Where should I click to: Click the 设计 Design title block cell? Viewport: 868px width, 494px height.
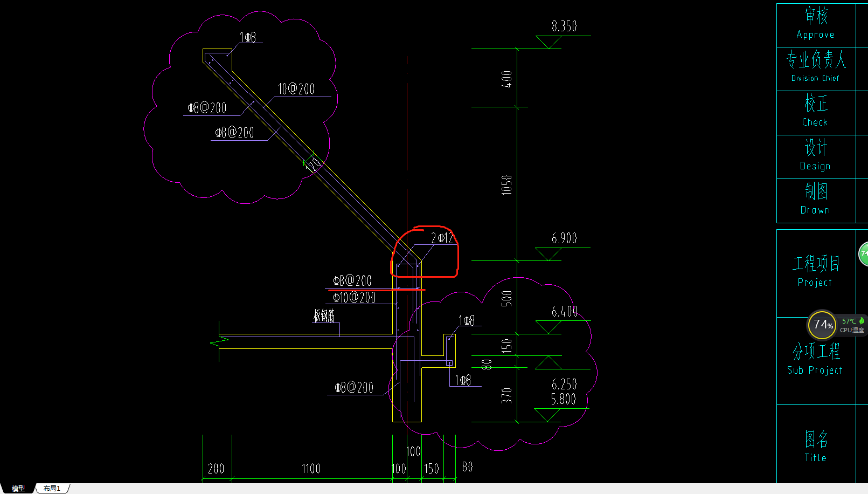coord(816,157)
